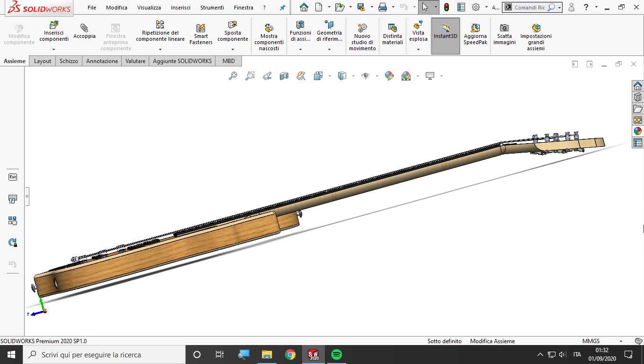Viewport: 644px width, 364px height.
Task: Open the SOLIDWORKS Options gear icon
Action: click(476, 7)
